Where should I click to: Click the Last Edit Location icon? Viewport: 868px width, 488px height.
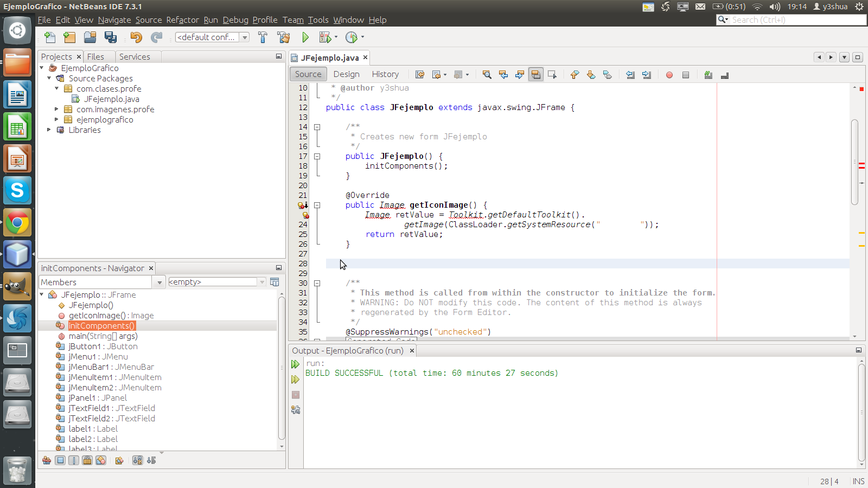419,74
